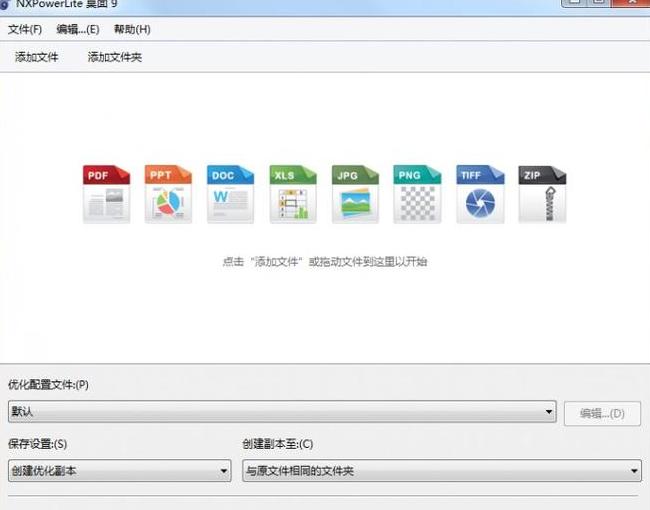Expand the 创建副本至 dropdown showing 与原文件相同的文件夹

pos(442,471)
